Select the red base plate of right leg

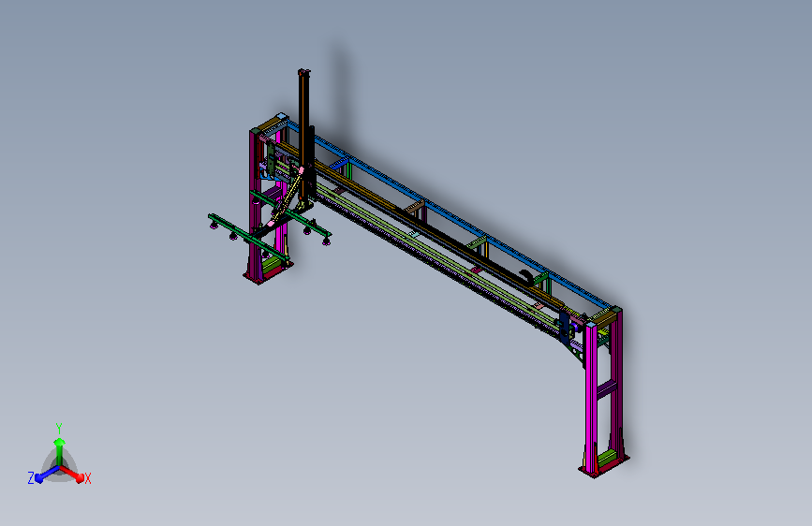(x=604, y=465)
